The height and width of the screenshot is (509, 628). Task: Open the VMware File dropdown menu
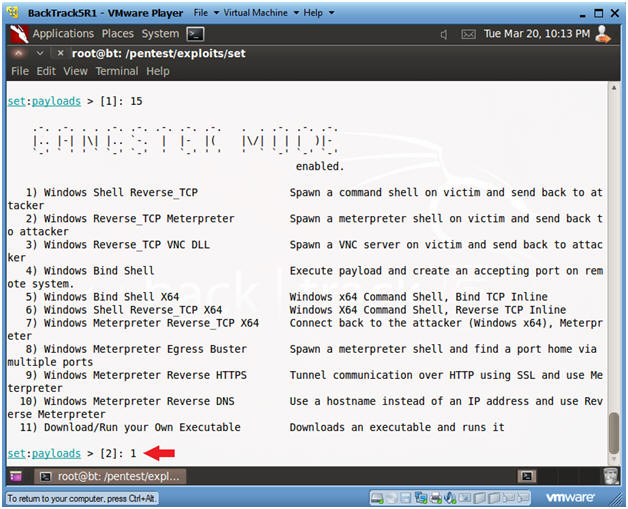206,13
